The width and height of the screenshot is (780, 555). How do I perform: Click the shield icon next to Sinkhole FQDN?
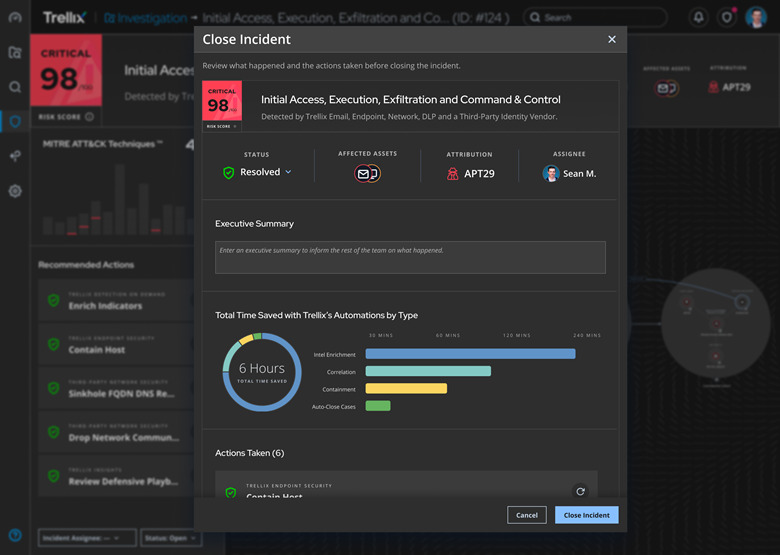pyautogui.click(x=54, y=388)
